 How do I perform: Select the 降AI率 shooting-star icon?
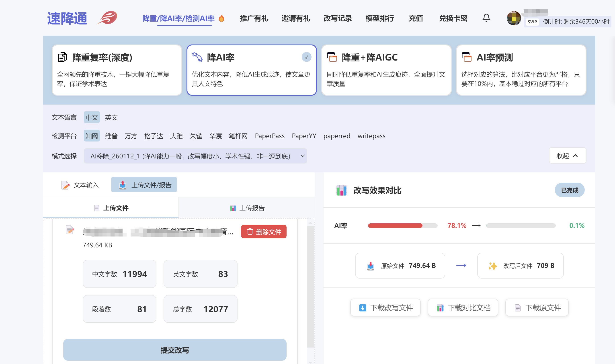(197, 57)
